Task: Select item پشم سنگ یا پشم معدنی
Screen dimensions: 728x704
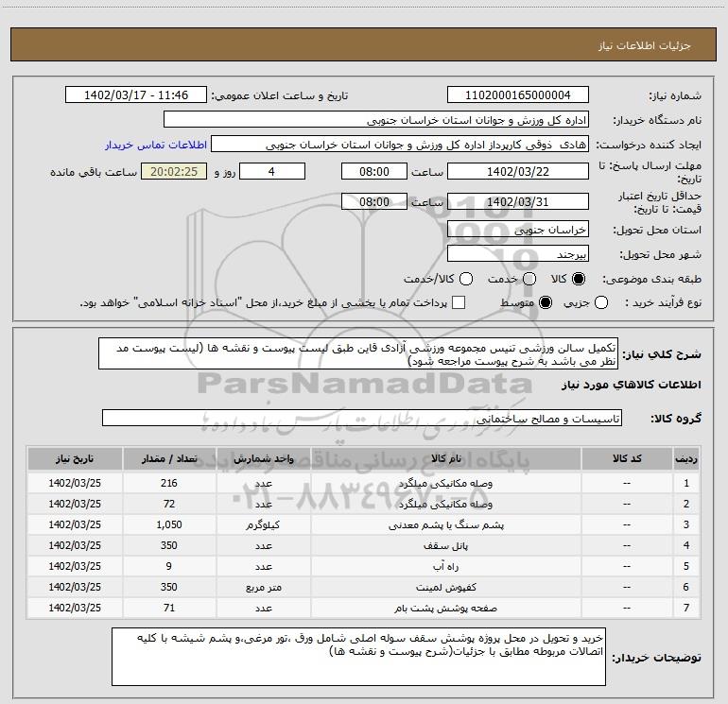Action: point(445,524)
